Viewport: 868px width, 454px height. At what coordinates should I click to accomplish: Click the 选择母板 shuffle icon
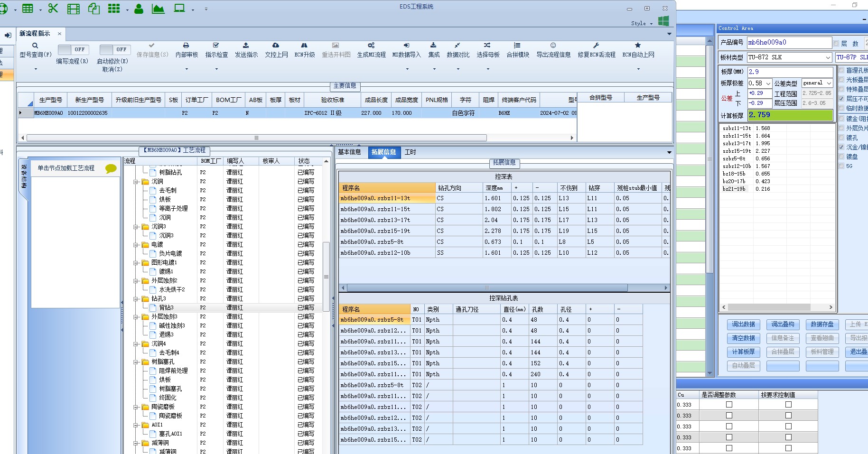point(487,46)
